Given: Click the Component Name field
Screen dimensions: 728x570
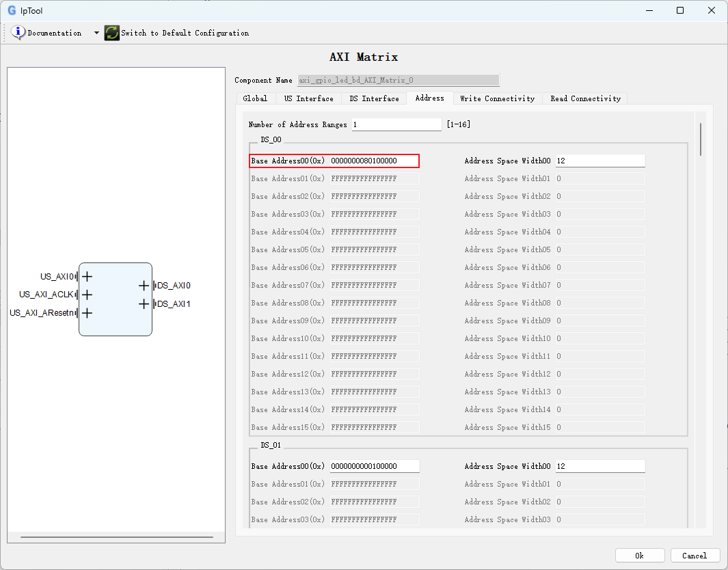Looking at the screenshot, I should [x=399, y=80].
